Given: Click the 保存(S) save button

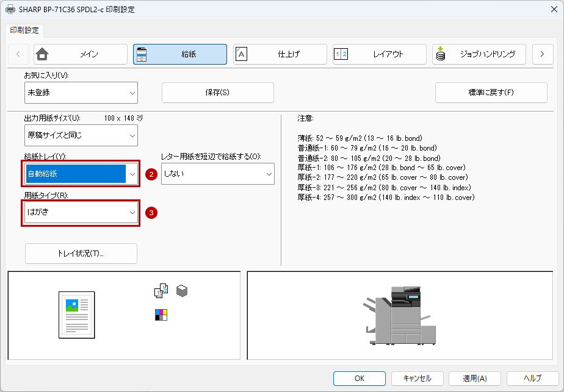Looking at the screenshot, I should click(217, 93).
